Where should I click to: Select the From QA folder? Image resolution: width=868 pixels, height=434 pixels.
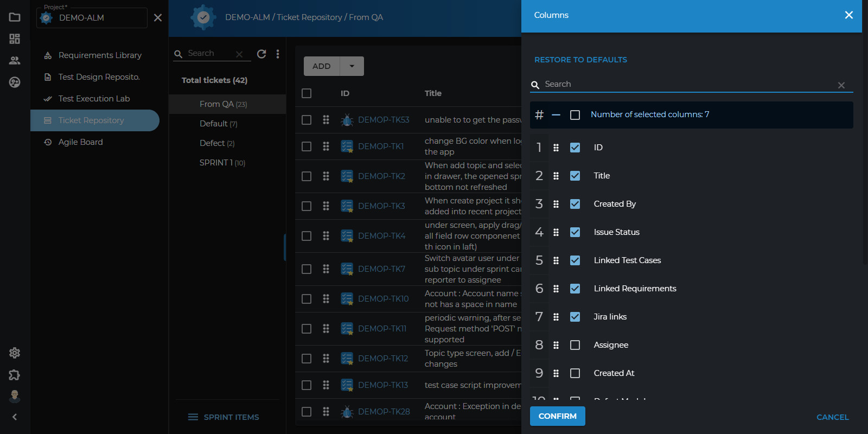(227, 104)
